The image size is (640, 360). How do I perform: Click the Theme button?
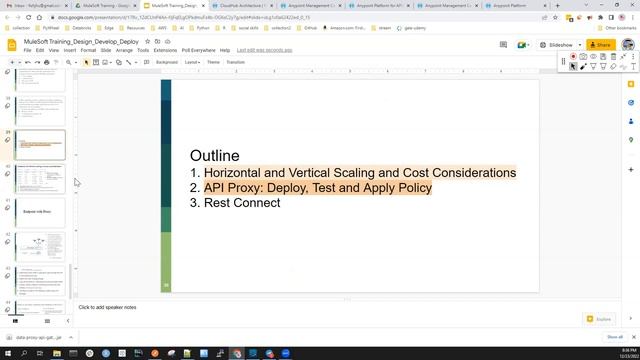tap(213, 62)
